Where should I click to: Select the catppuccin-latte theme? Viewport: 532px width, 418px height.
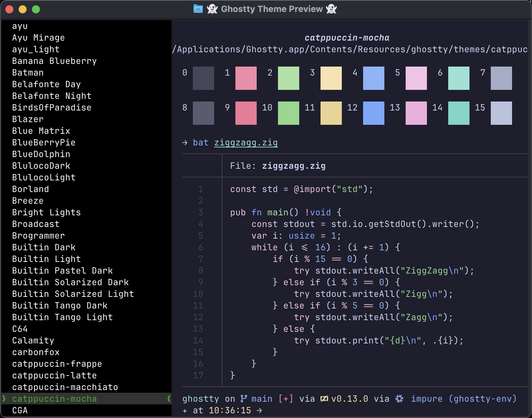pyautogui.click(x=55, y=375)
